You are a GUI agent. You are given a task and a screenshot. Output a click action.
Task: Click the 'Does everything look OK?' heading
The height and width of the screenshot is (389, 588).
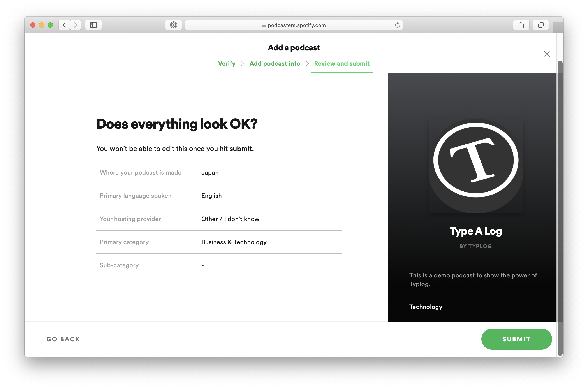[177, 124]
